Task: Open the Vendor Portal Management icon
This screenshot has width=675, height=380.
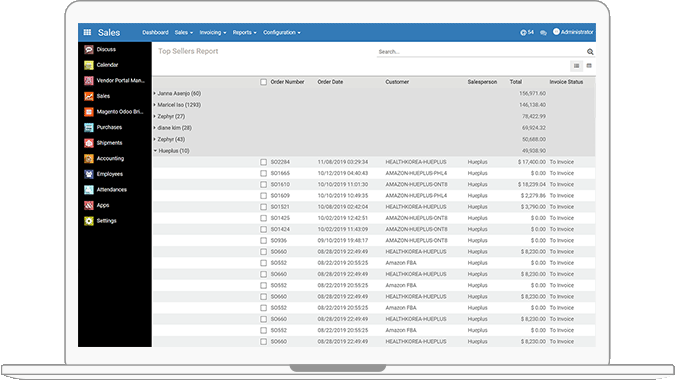Action: coord(89,80)
